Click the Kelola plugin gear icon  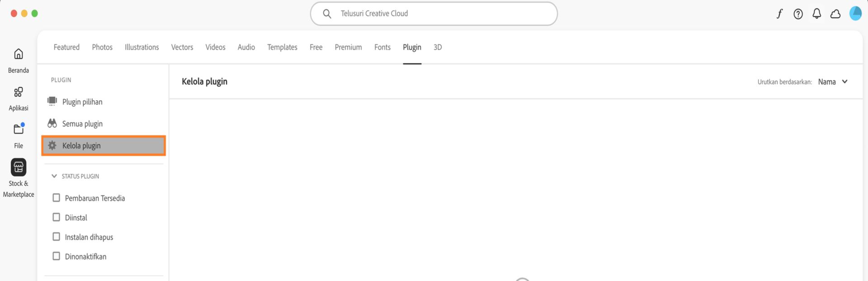point(52,145)
